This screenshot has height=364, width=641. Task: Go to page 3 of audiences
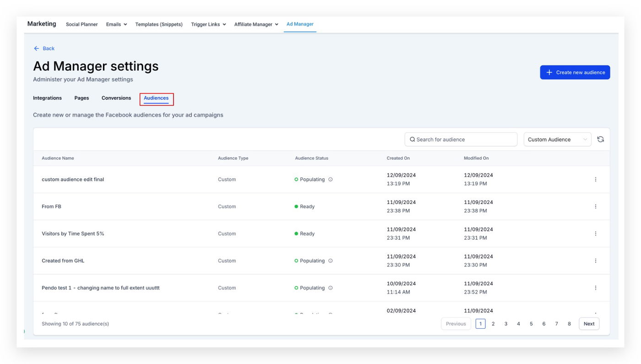pos(505,324)
